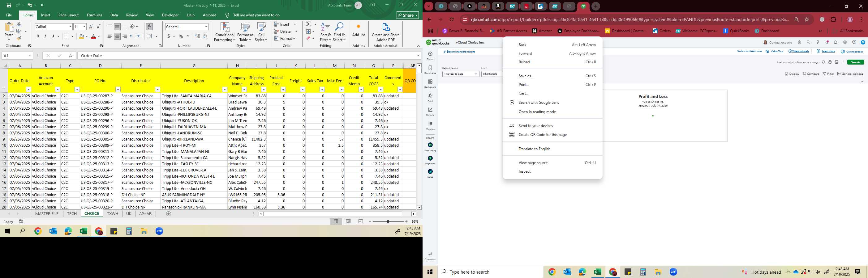Toggle Italic formatting in Excel
868x278 pixels.
[45, 36]
